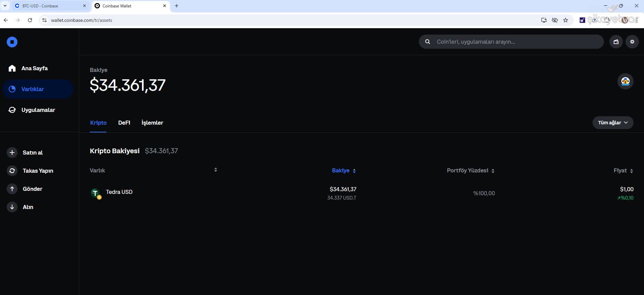644x295 pixels.
Task: Click the green %0,10 price change
Action: click(625, 198)
